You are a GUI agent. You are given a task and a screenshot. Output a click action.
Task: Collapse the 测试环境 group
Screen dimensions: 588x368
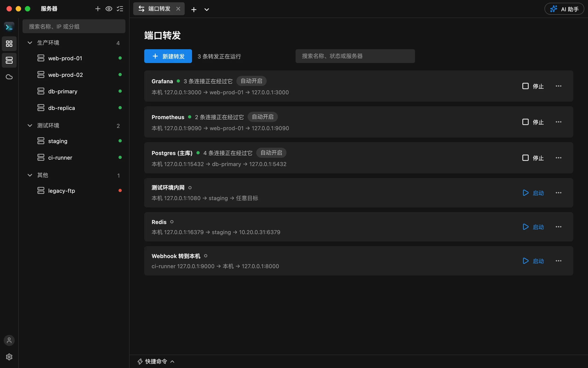74,126
